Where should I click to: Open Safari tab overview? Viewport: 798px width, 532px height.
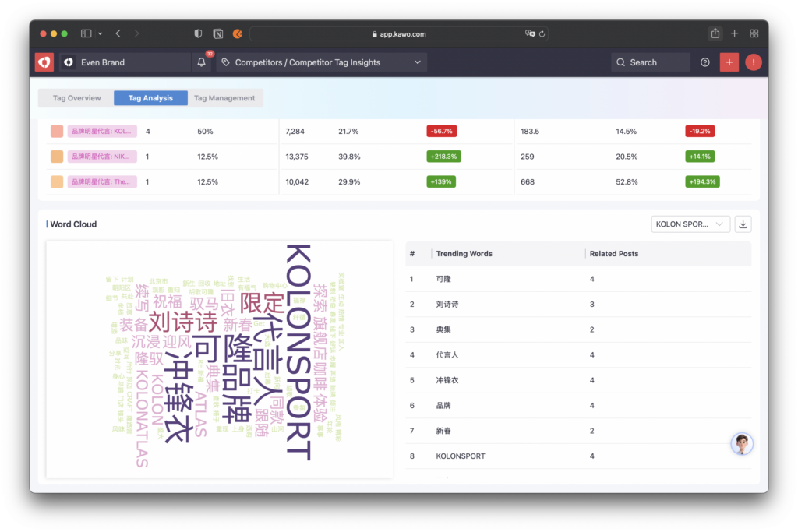(754, 33)
